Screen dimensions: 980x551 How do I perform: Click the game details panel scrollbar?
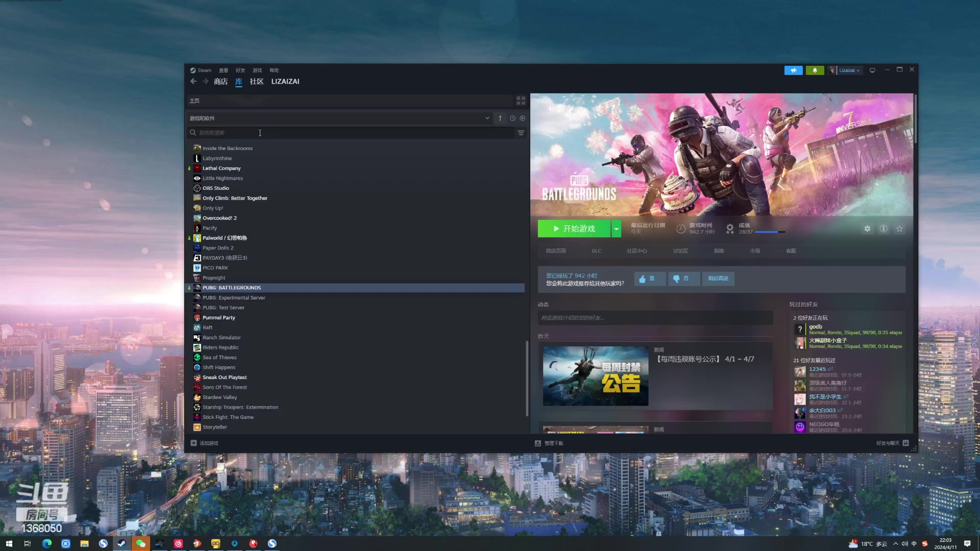[915, 118]
